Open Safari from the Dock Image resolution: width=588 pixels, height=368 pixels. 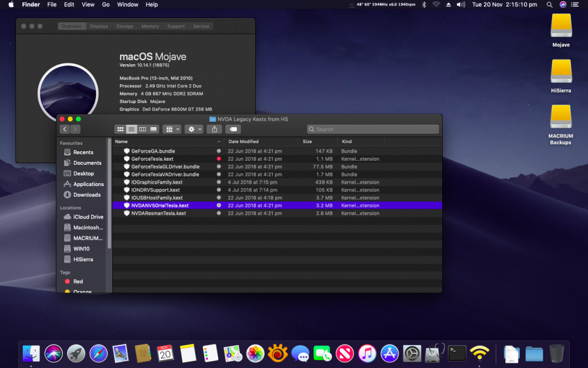click(98, 354)
